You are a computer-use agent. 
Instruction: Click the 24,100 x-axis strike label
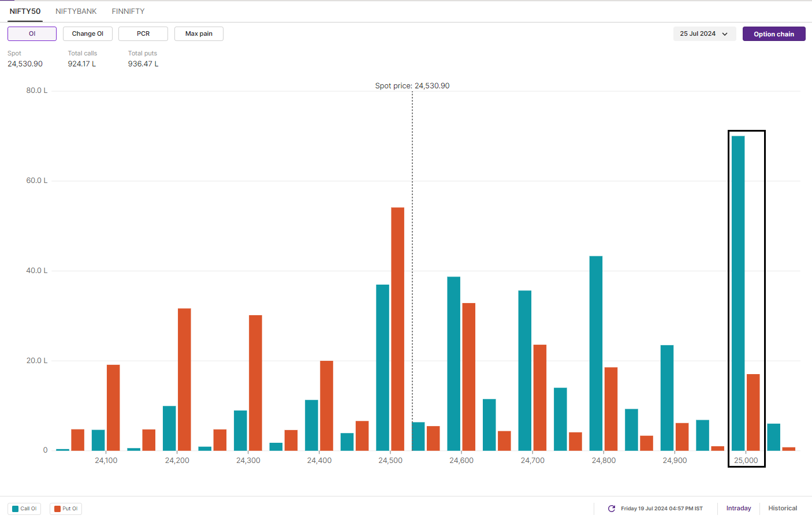tap(106, 460)
